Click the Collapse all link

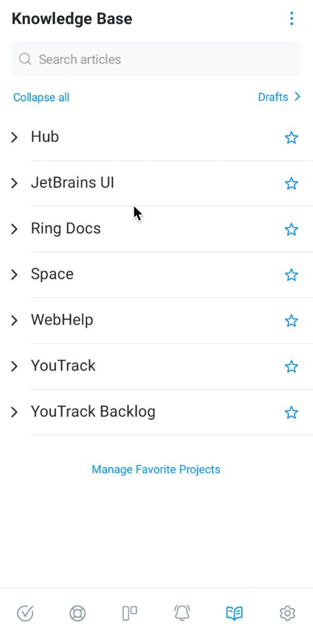pyautogui.click(x=41, y=97)
